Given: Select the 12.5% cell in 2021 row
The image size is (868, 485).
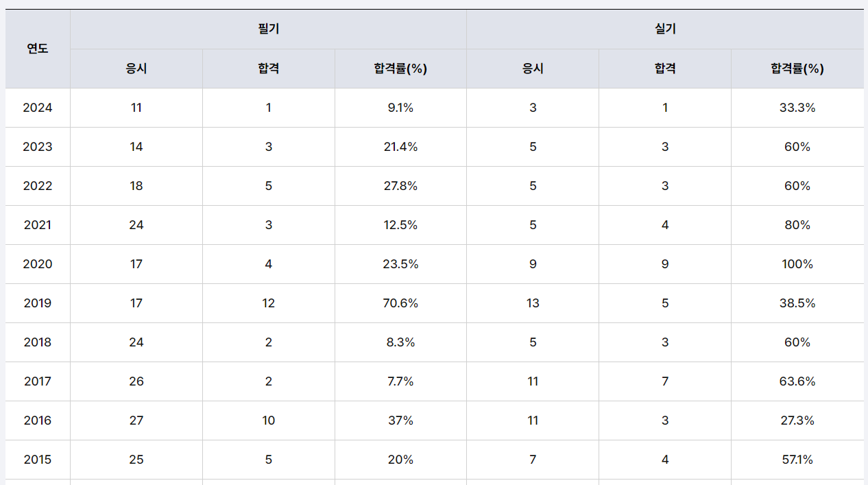Looking at the screenshot, I should 400,225.
